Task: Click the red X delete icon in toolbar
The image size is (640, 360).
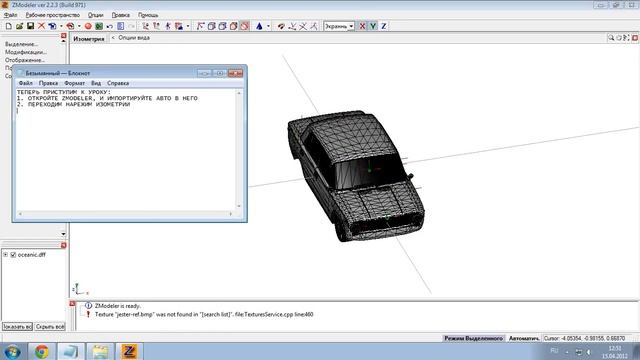Action: point(41,26)
